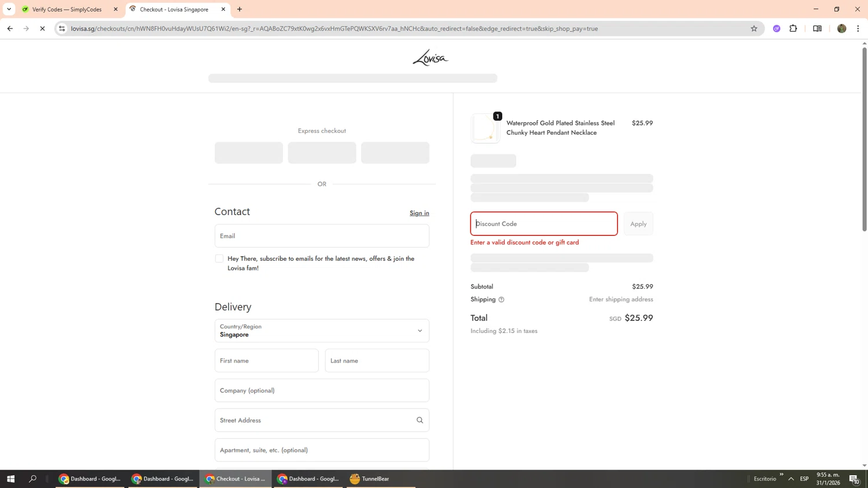This screenshot has height=488, width=868.
Task: Close the Verify Codes SimplyCodes tab
Action: (x=116, y=9)
